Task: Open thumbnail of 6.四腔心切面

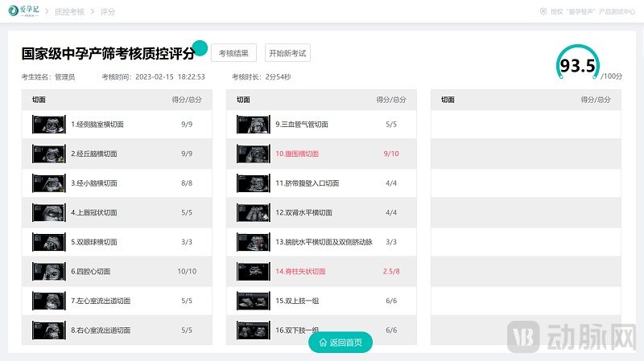Action: (x=49, y=272)
